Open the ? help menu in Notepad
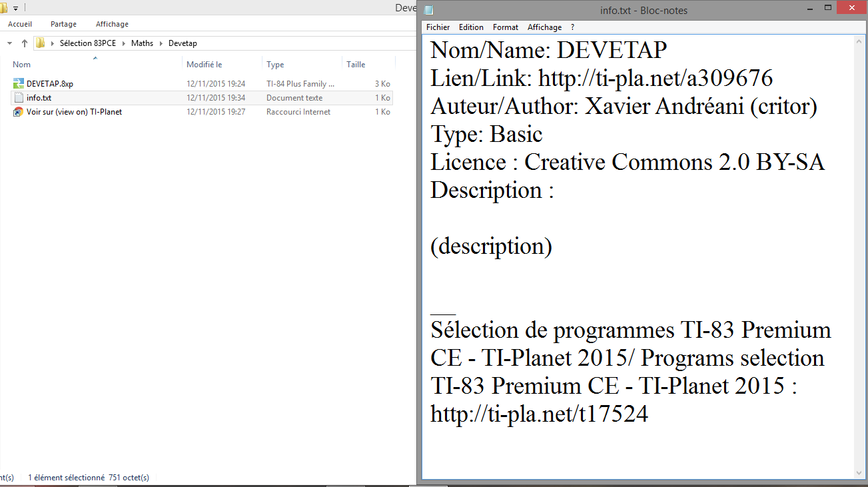Viewport: 868px width, 487px height. click(572, 27)
